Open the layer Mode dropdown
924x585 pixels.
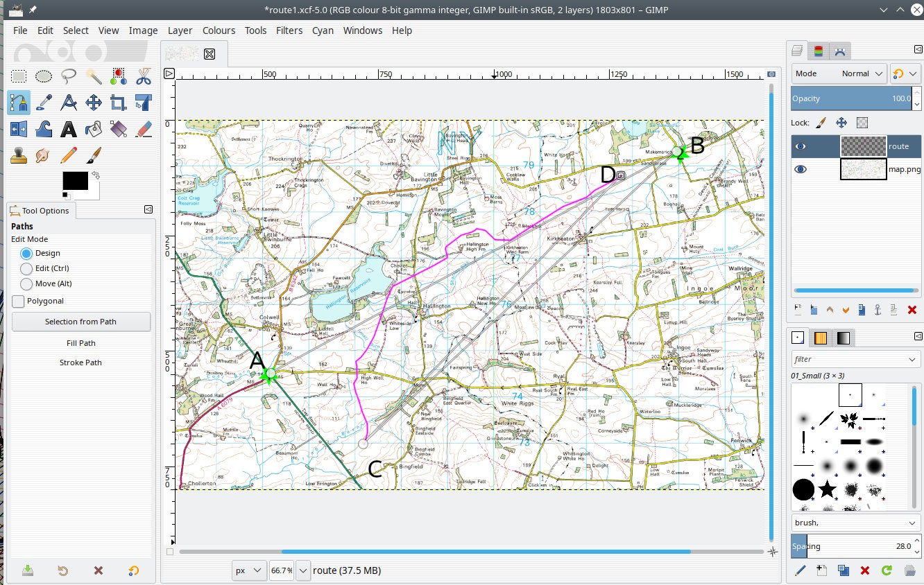pyautogui.click(x=839, y=73)
